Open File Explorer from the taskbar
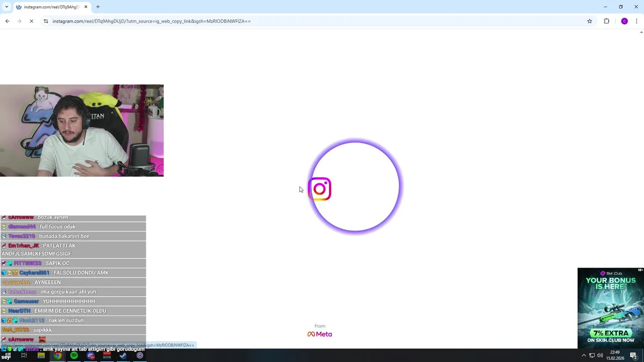 click(x=41, y=355)
